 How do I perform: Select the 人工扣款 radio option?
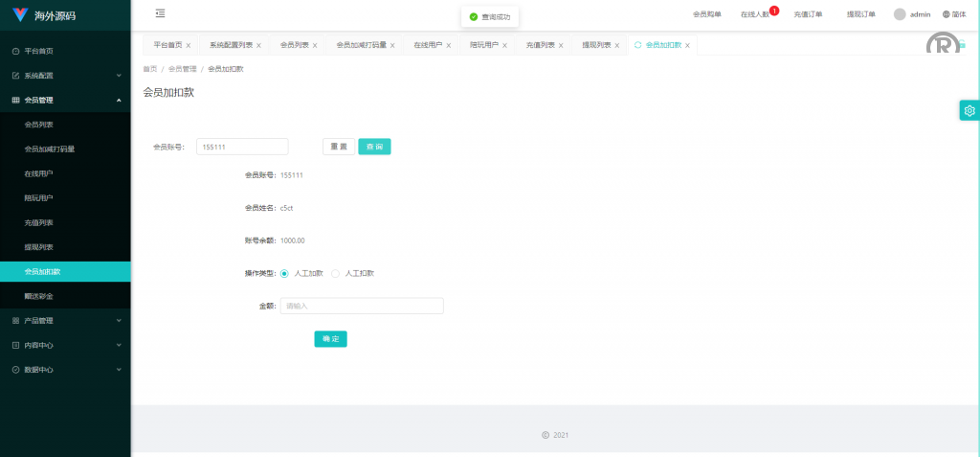pos(335,273)
